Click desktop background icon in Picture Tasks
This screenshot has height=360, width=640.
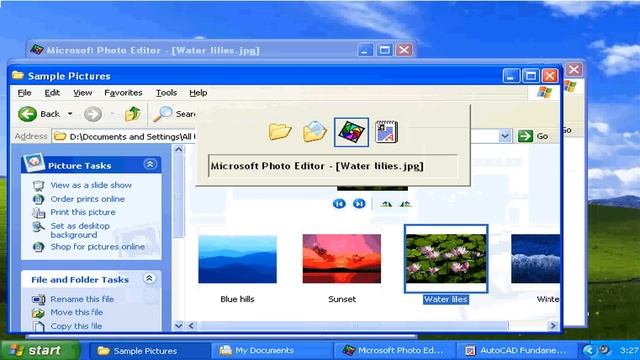[38, 227]
